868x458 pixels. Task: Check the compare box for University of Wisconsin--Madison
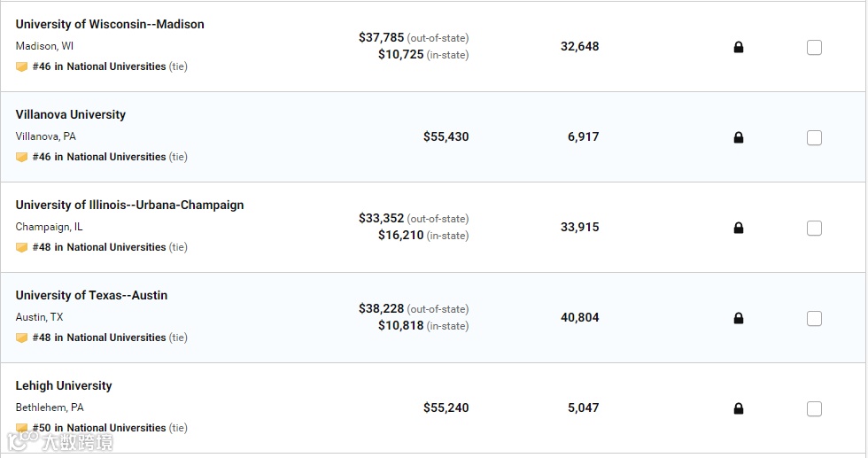click(814, 47)
